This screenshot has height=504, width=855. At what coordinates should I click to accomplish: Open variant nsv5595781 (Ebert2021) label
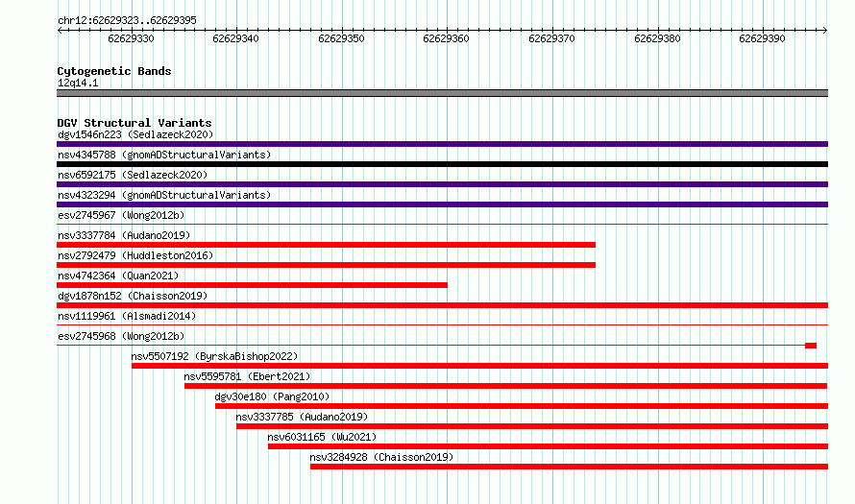(x=247, y=376)
